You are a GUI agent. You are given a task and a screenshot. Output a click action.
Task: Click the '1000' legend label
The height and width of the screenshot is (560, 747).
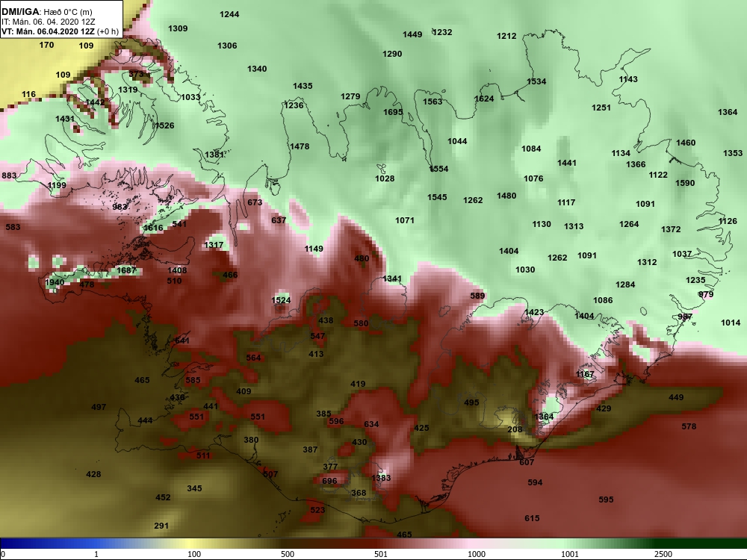(477, 554)
